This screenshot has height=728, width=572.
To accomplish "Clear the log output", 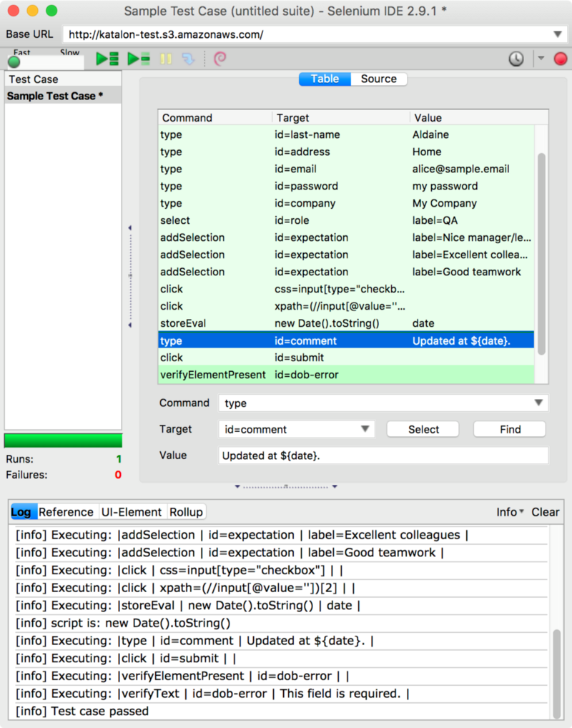I will point(545,512).
